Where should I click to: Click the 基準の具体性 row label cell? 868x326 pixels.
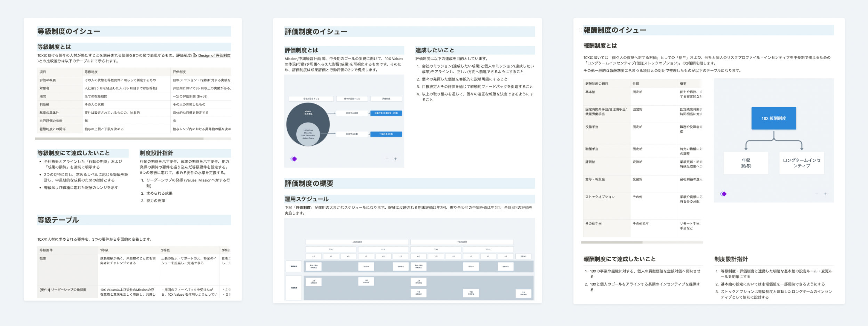[x=59, y=113]
